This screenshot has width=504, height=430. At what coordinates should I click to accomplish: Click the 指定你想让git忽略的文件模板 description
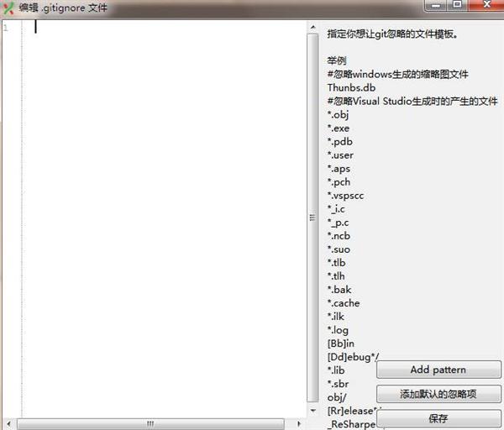point(392,34)
